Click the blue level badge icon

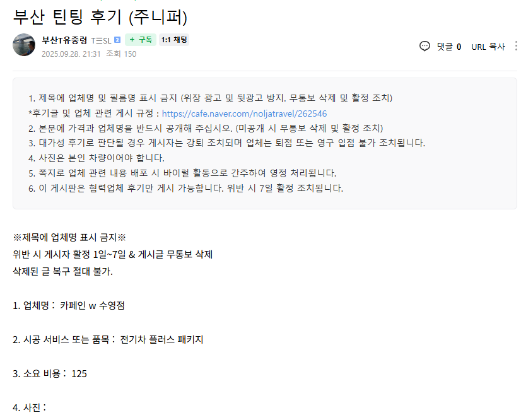(x=117, y=40)
